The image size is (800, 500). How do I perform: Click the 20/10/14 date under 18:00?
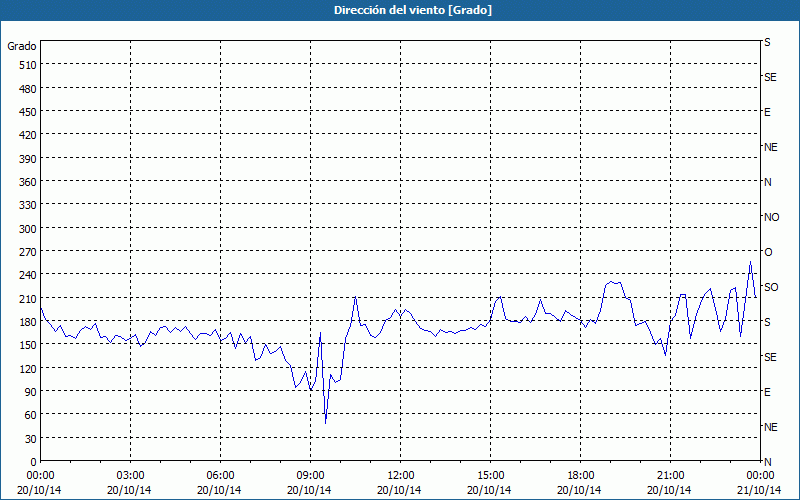pyautogui.click(x=579, y=490)
